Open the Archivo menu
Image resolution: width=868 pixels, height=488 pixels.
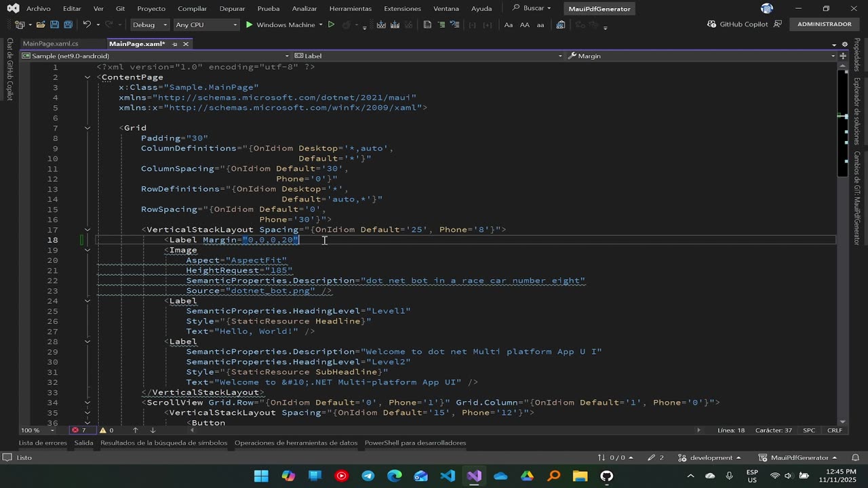39,8
